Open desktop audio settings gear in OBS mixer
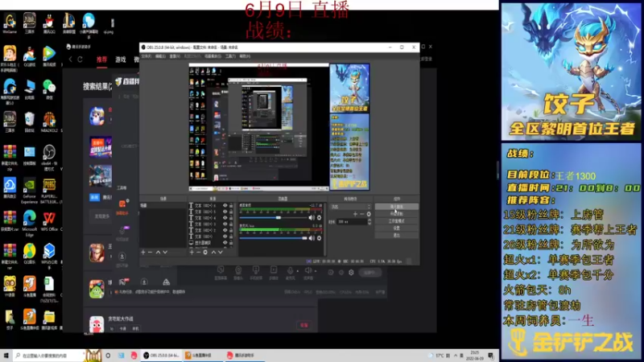 [319, 217]
